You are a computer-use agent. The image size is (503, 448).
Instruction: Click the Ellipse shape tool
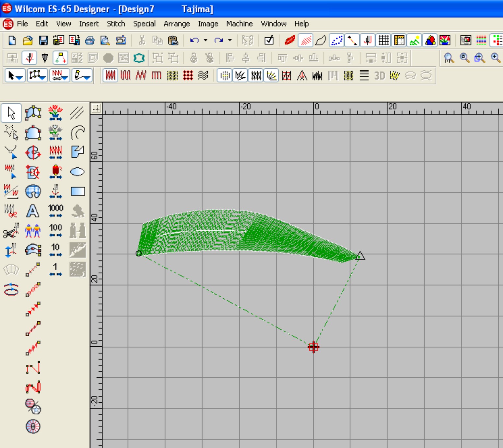click(77, 172)
